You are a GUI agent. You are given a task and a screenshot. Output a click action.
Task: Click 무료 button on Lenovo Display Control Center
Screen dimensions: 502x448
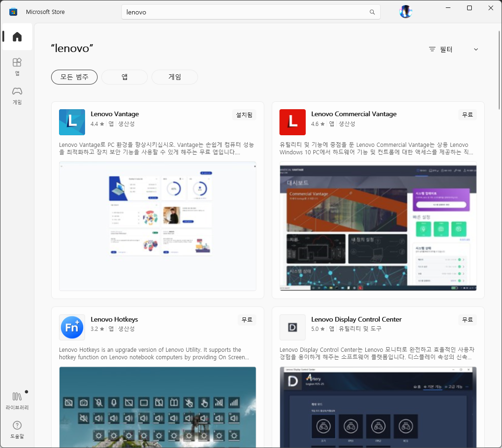coord(468,320)
